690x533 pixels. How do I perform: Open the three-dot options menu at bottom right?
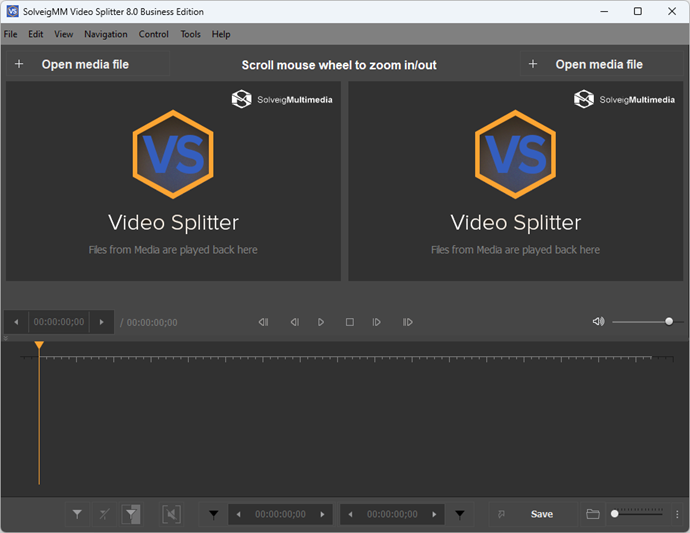(677, 514)
